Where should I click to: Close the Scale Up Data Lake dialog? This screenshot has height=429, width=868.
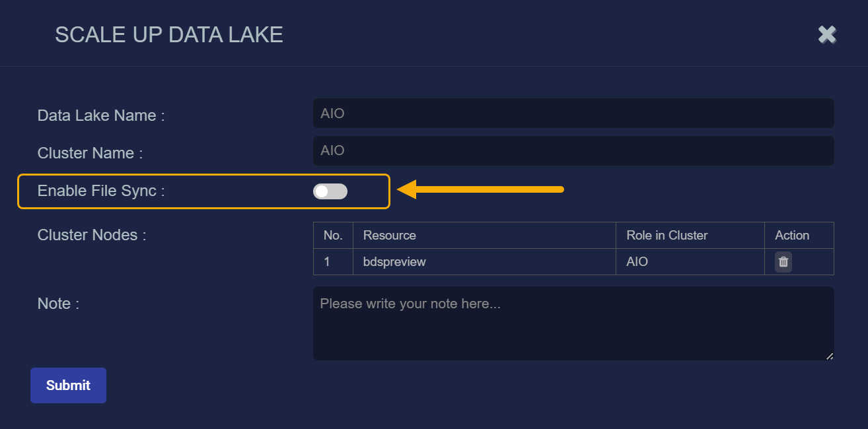[827, 34]
